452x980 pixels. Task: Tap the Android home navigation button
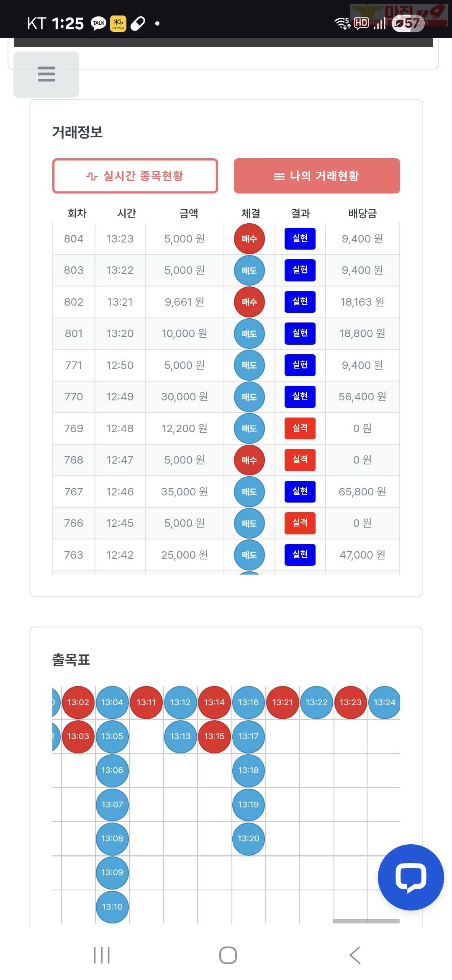pos(228,955)
